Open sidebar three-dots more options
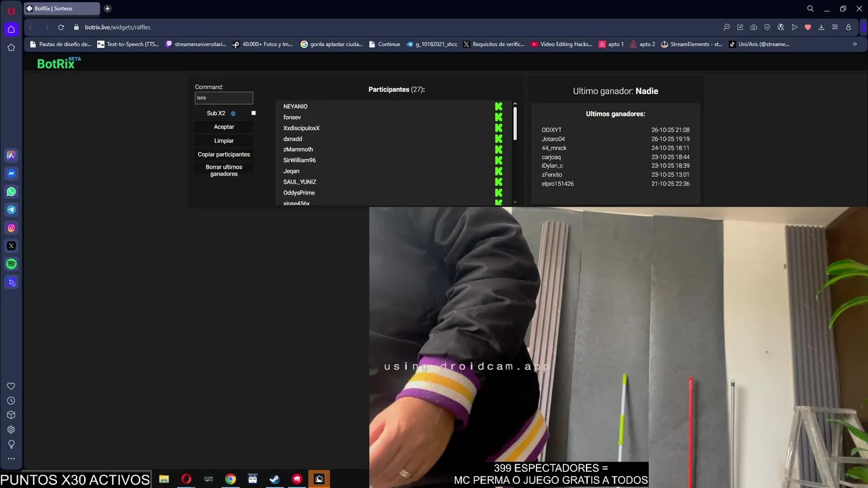Image resolution: width=868 pixels, height=488 pixels. click(11, 459)
